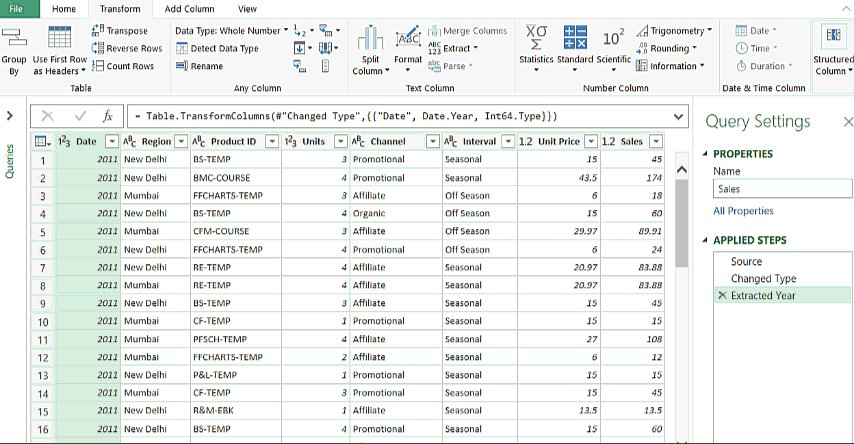854x444 pixels.
Task: Switch to the Add Column tab
Action: click(x=190, y=9)
